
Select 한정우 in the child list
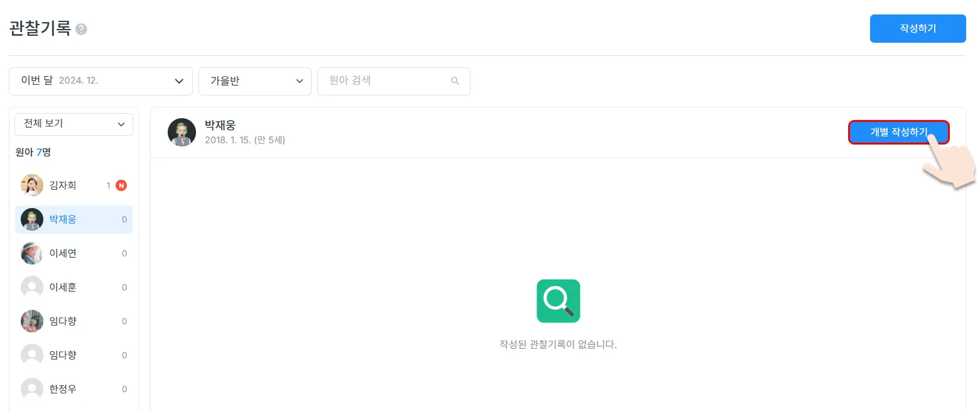74,389
